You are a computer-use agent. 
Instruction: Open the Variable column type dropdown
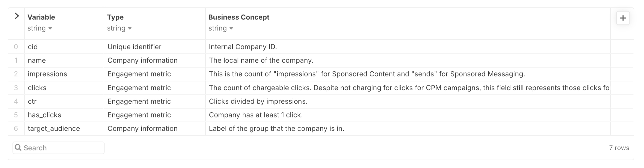click(50, 28)
